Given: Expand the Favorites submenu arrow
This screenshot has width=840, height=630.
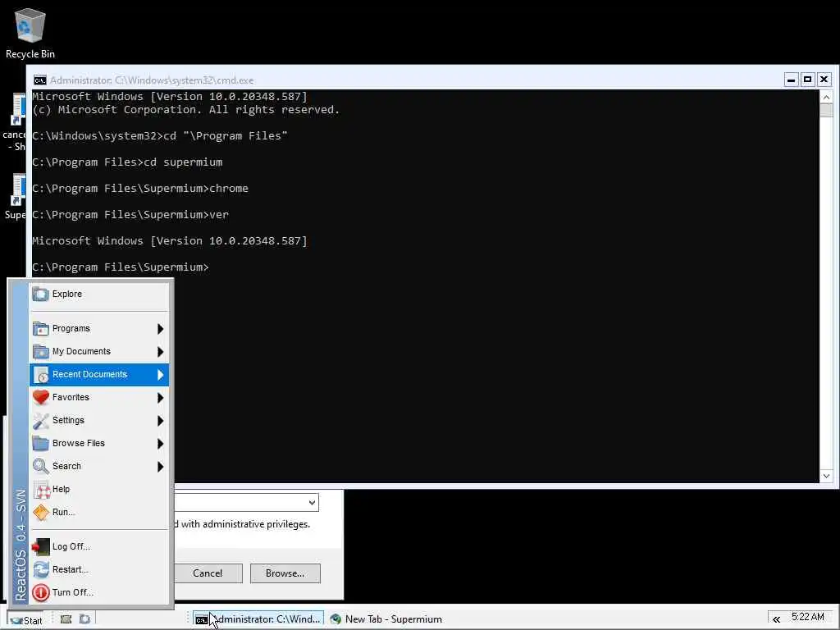Looking at the screenshot, I should click(160, 398).
